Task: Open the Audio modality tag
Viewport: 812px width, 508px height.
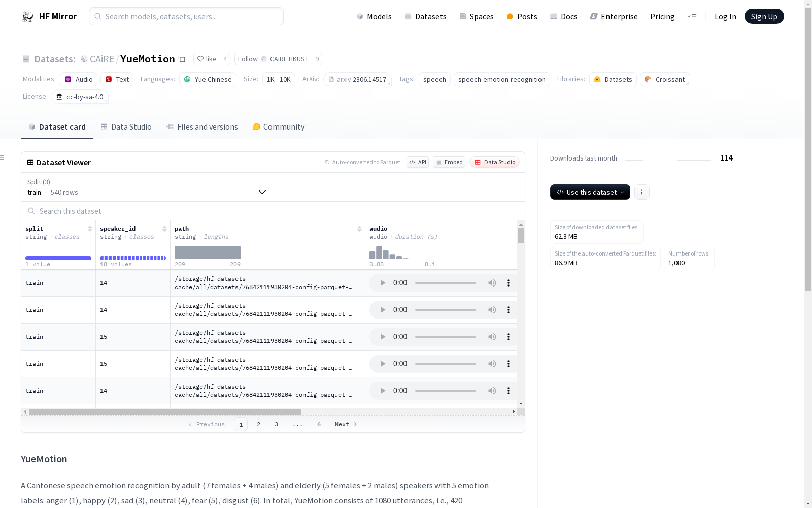Action: [x=79, y=79]
